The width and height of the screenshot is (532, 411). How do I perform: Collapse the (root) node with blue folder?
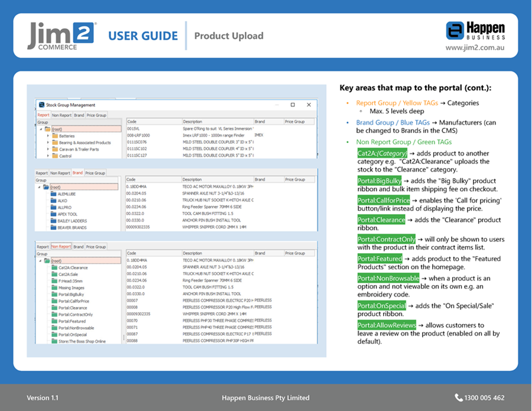[x=40, y=187]
